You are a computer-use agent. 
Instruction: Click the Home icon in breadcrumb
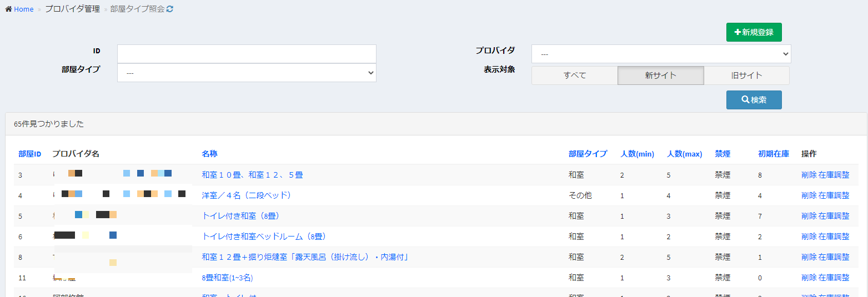pyautogui.click(x=9, y=9)
